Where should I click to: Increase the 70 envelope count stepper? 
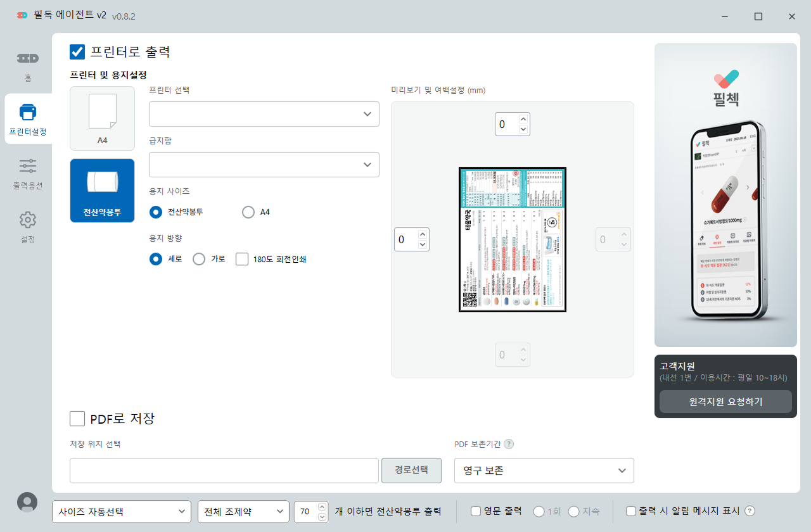pyautogui.click(x=323, y=507)
